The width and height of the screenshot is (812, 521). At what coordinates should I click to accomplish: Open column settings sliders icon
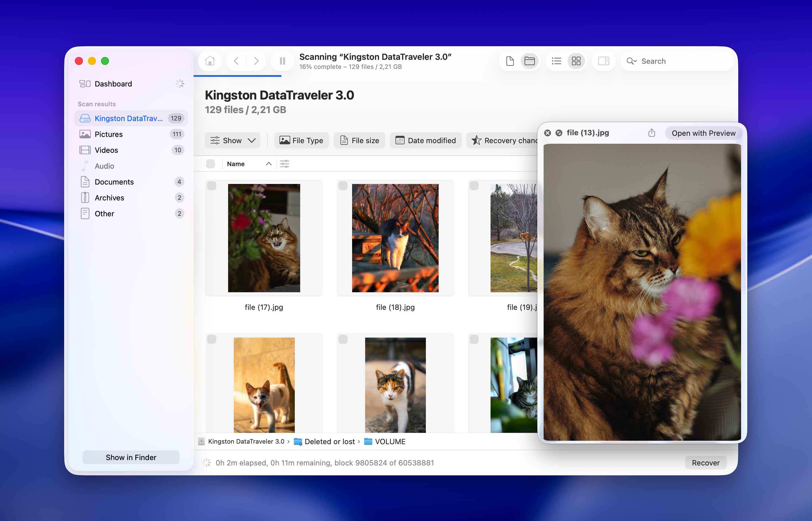click(285, 164)
